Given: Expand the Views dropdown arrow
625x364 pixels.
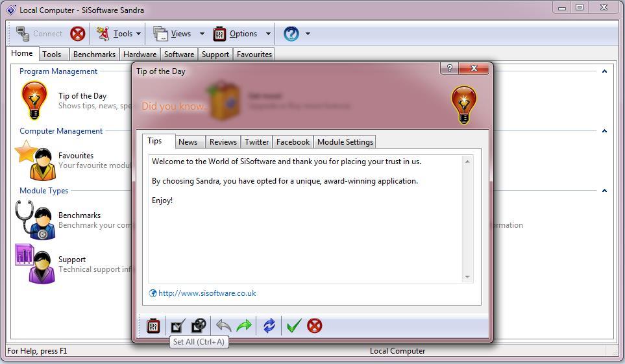Looking at the screenshot, I should (202, 34).
